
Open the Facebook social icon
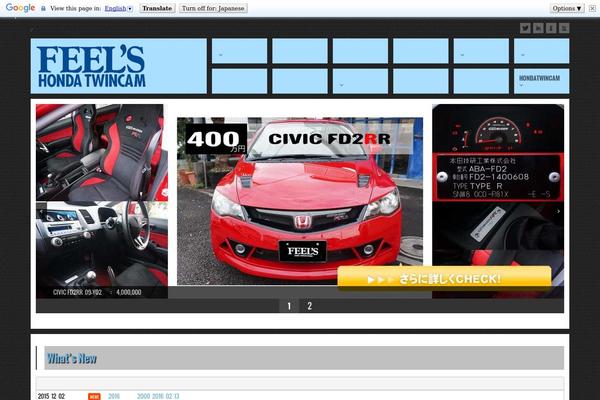coord(551,28)
